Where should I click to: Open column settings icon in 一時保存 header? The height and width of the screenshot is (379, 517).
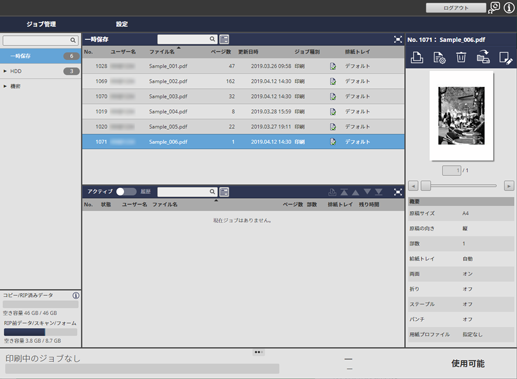click(224, 39)
